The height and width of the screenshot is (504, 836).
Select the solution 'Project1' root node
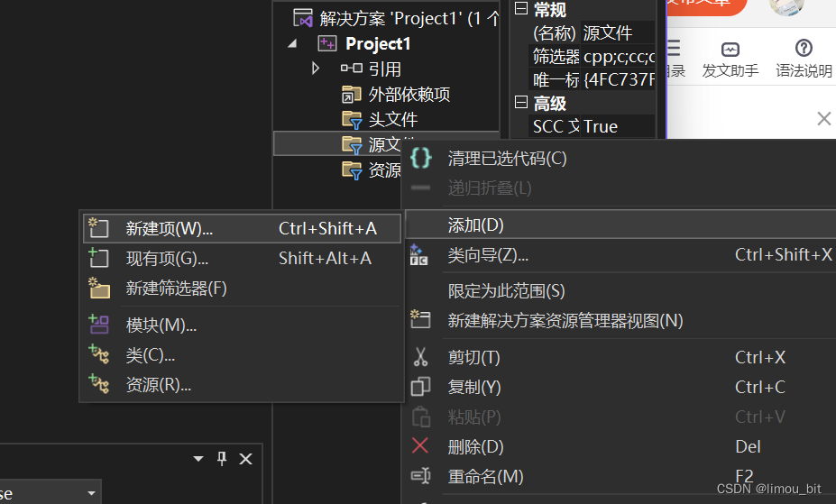(409, 19)
